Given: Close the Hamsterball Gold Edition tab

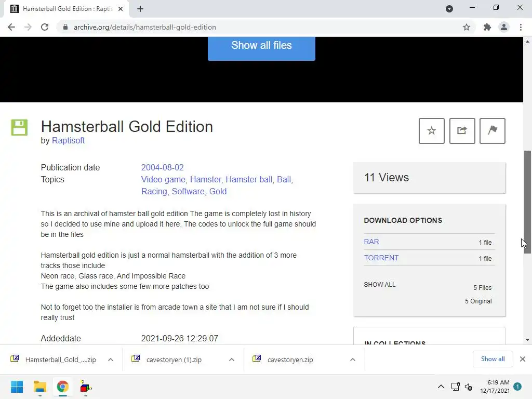Looking at the screenshot, I should pos(121,9).
